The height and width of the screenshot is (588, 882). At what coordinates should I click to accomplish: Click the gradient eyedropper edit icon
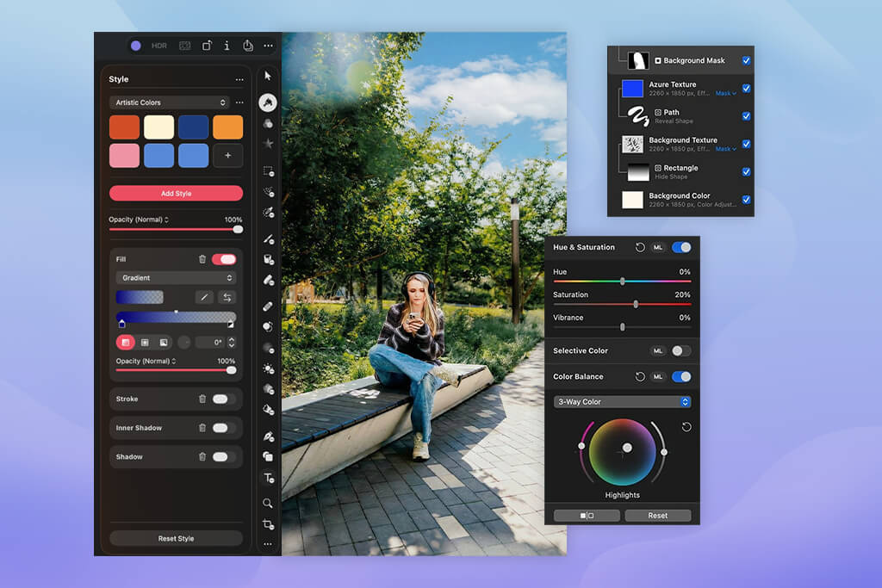pos(204,297)
